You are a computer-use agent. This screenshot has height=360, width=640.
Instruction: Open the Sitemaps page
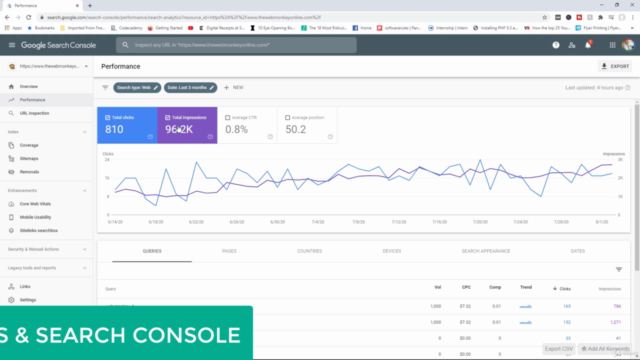(29, 158)
